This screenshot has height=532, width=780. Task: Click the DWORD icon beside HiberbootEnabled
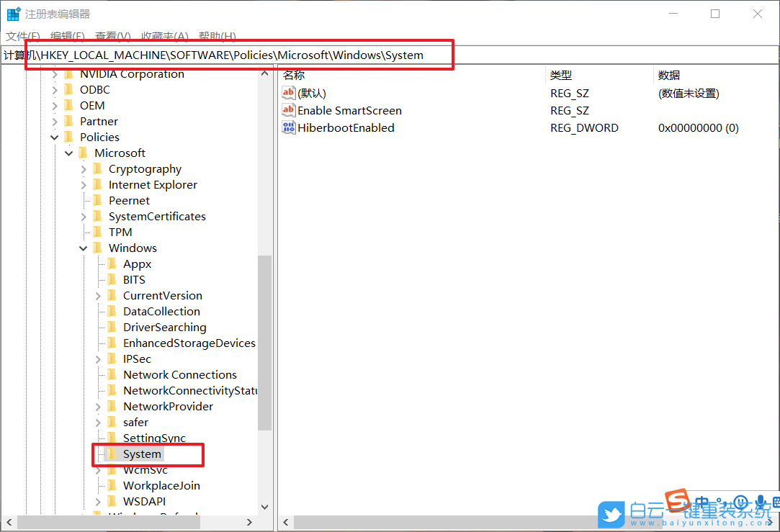[289, 127]
